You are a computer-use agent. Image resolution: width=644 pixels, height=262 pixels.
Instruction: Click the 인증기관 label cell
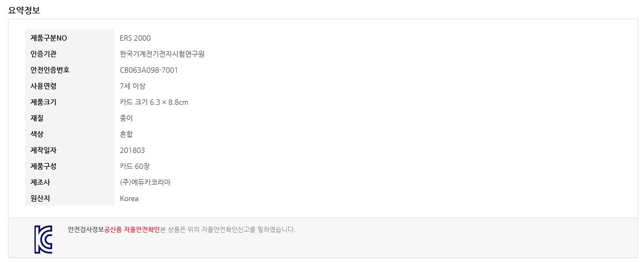point(69,54)
